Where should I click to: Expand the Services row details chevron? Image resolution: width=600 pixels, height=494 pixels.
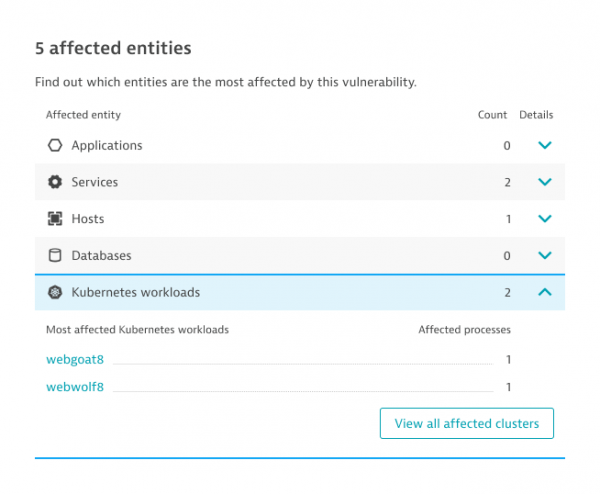pyautogui.click(x=544, y=182)
